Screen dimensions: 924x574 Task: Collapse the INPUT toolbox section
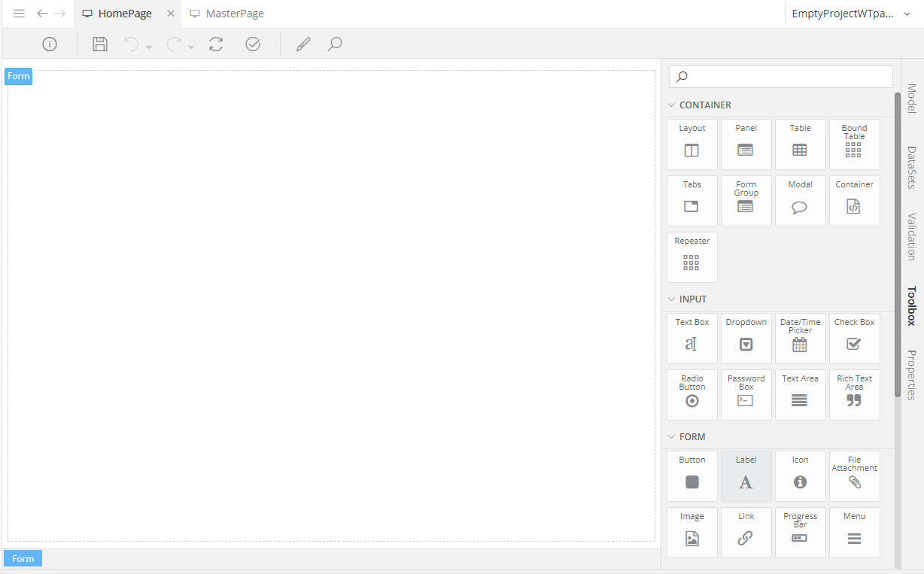coord(672,299)
